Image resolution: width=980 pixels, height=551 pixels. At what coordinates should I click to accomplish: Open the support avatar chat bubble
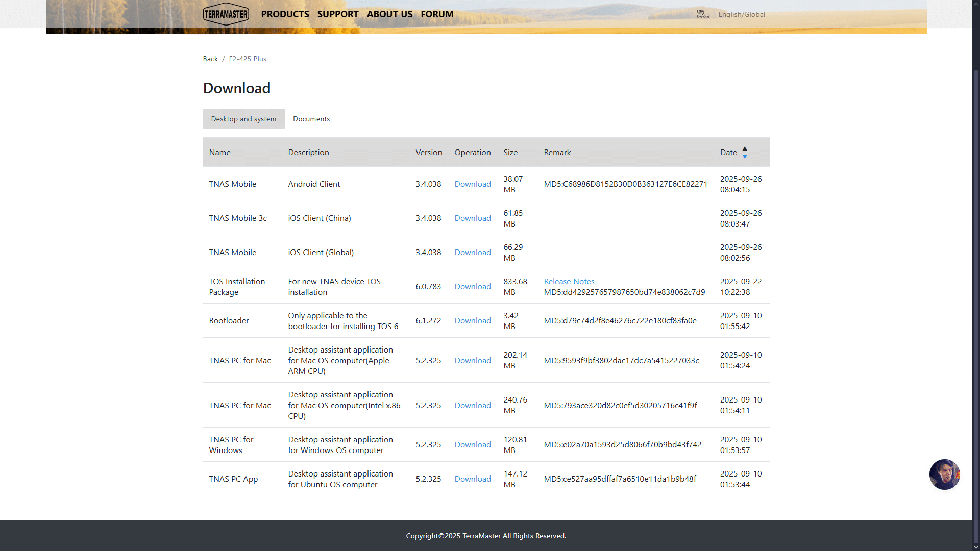tap(944, 474)
